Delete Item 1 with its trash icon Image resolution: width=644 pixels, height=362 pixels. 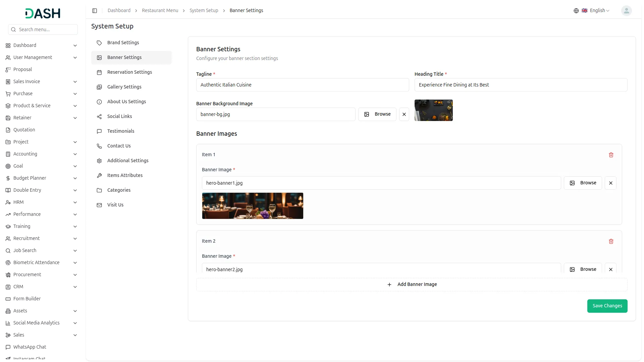(x=611, y=155)
